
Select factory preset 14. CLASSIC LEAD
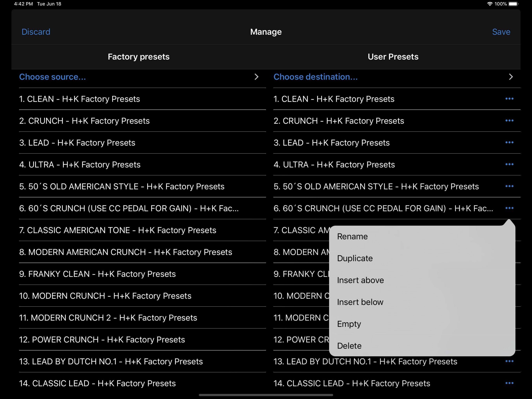pos(142,384)
